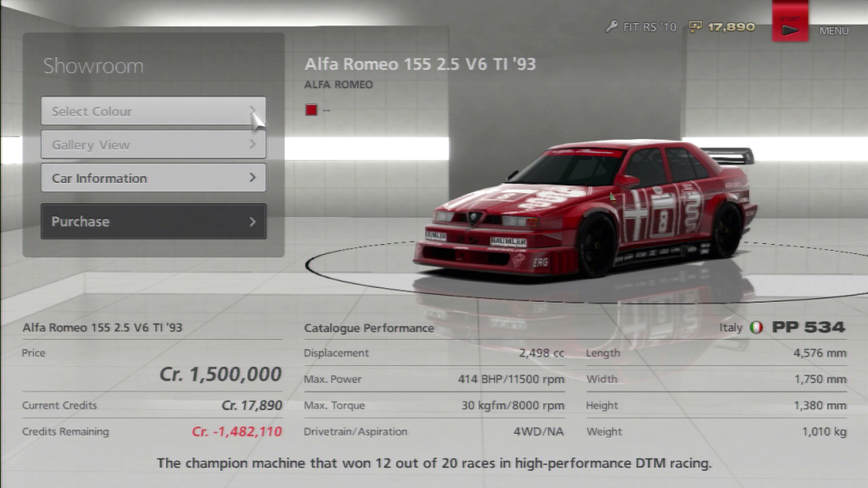Click the chevron on Gallery View row
The height and width of the screenshot is (488, 868).
[x=253, y=144]
